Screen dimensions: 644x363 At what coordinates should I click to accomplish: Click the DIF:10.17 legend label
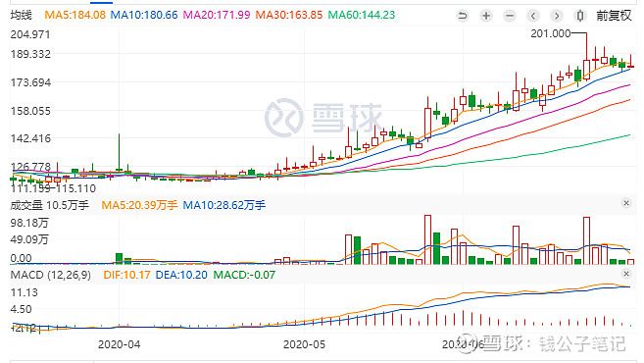126,275
